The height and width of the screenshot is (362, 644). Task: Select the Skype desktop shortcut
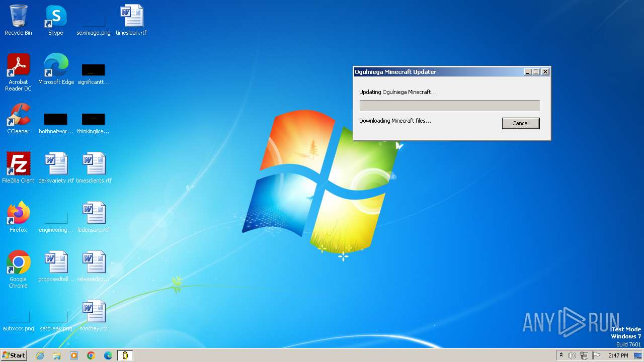click(x=56, y=21)
